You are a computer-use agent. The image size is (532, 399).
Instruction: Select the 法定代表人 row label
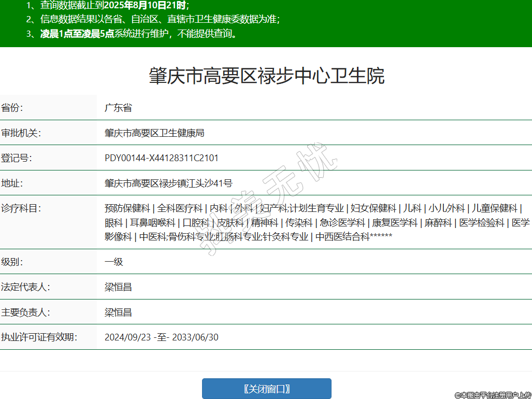point(25,287)
